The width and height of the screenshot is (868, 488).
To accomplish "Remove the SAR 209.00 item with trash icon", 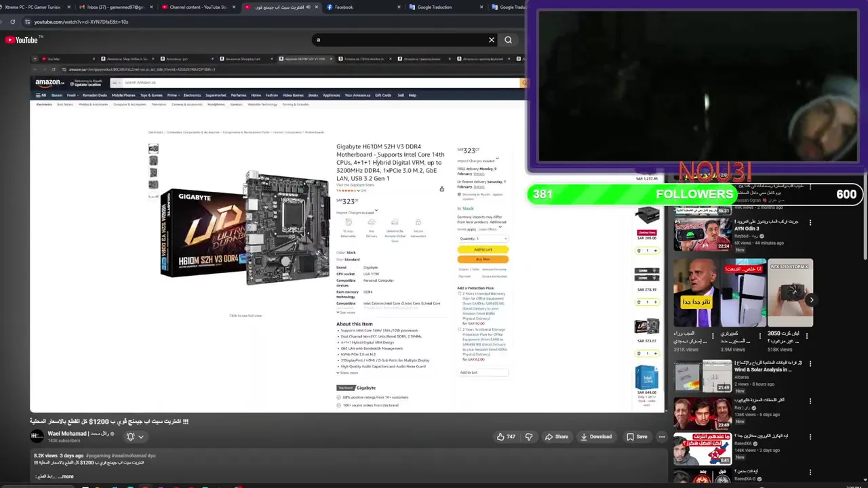I will point(639,251).
